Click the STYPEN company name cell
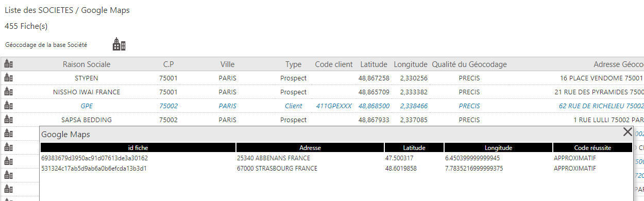The height and width of the screenshot is (201, 644). [x=87, y=78]
